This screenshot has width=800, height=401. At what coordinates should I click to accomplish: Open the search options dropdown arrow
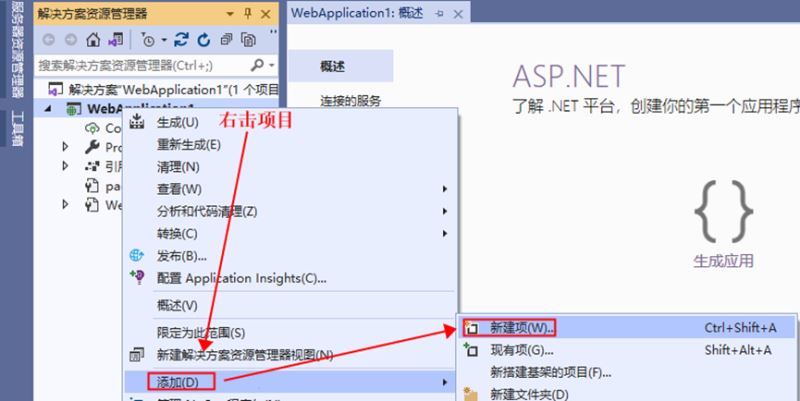(271, 65)
